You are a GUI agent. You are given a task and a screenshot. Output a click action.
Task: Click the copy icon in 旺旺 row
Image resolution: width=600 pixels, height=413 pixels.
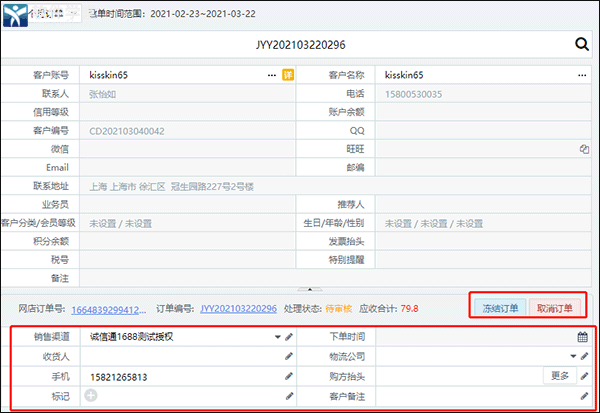(584, 149)
